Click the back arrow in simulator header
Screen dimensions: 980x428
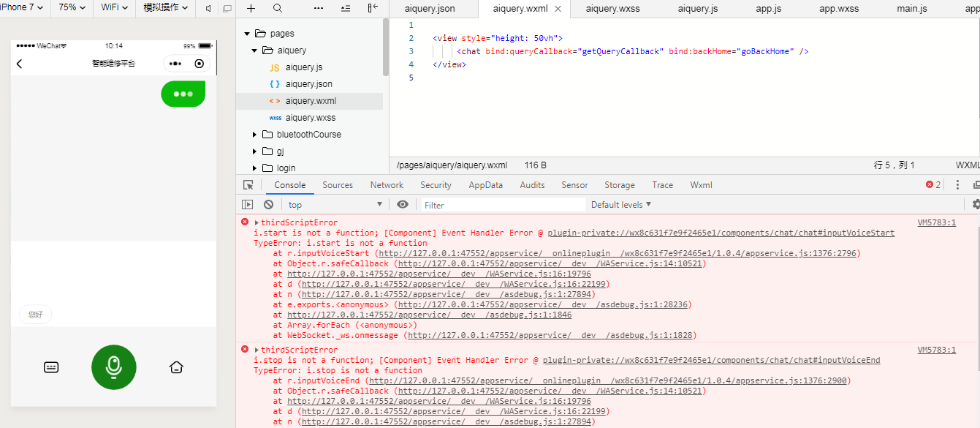(x=20, y=64)
